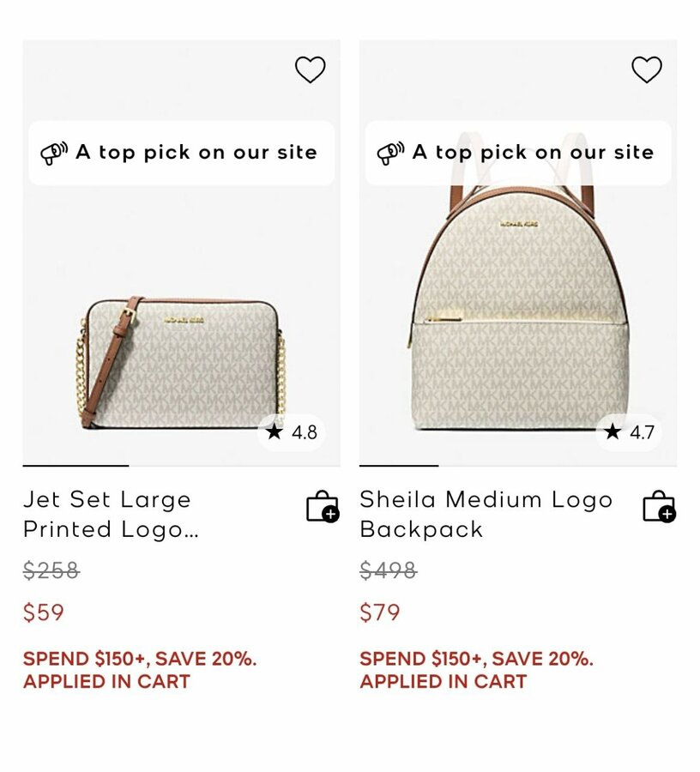This screenshot has width=700, height=772.
Task: Tap the crossed-out $498 original price
Action: coord(388,570)
